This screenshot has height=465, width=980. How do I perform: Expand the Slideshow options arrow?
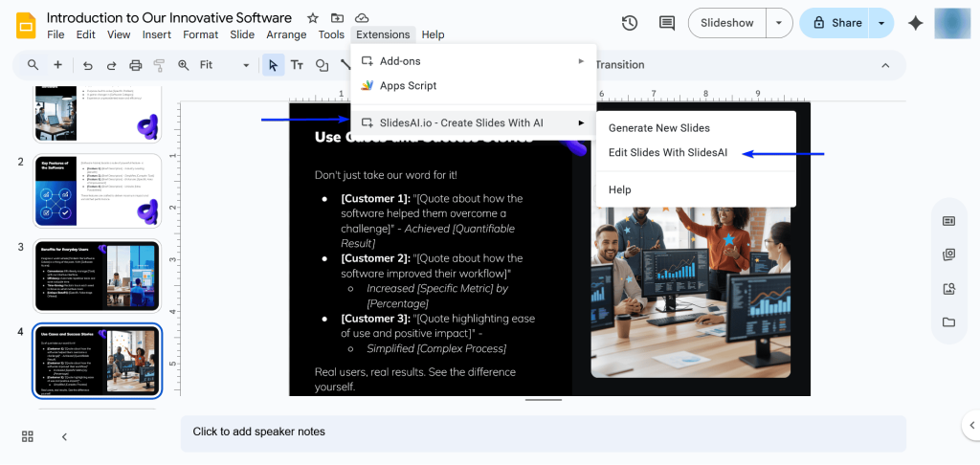pos(782,23)
